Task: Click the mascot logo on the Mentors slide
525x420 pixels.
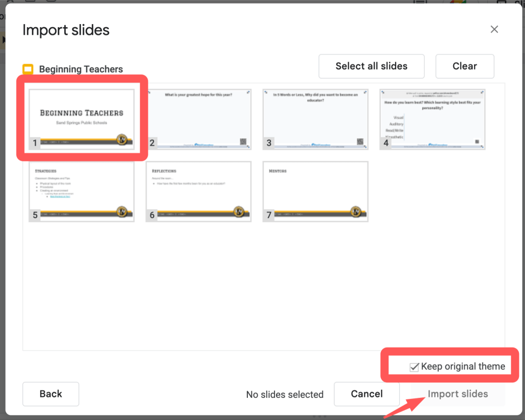Action: point(356,212)
